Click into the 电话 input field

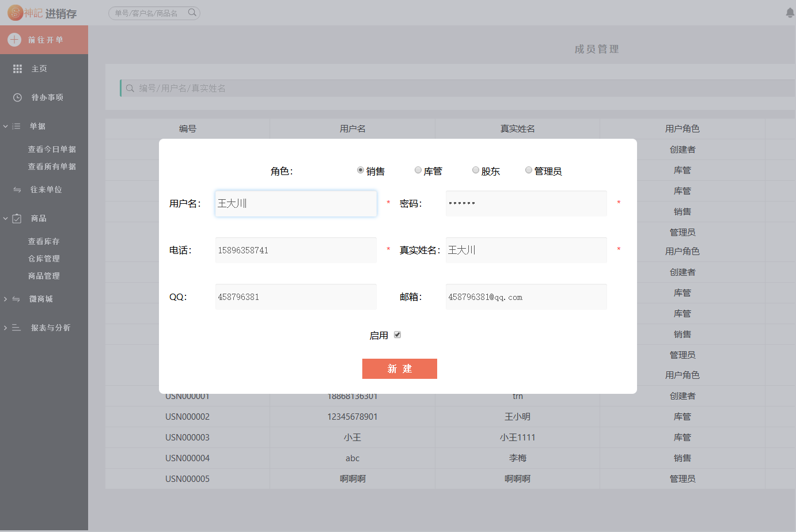click(295, 250)
